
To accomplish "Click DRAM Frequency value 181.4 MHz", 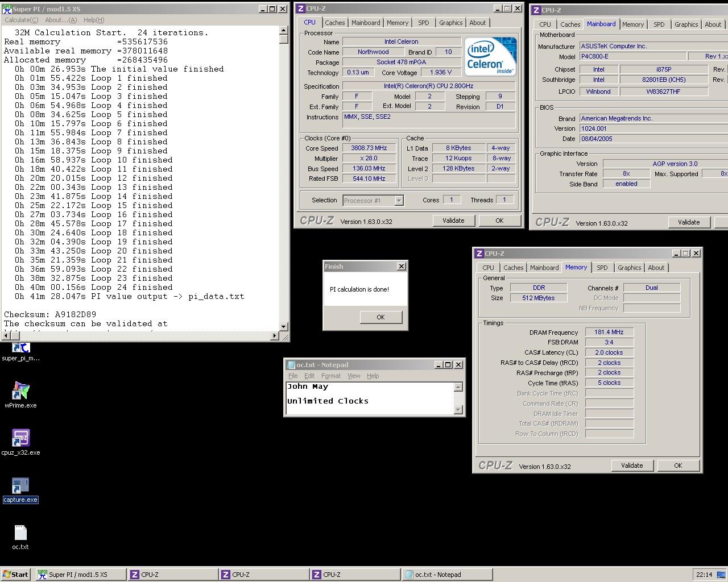I will point(609,332).
